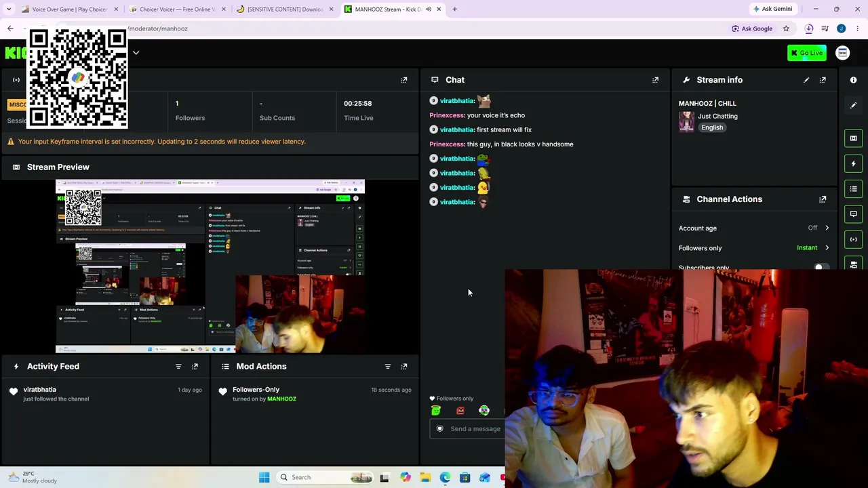868x488 pixels.
Task: Toggle the chat widget in the sidebar
Action: click(x=854, y=213)
